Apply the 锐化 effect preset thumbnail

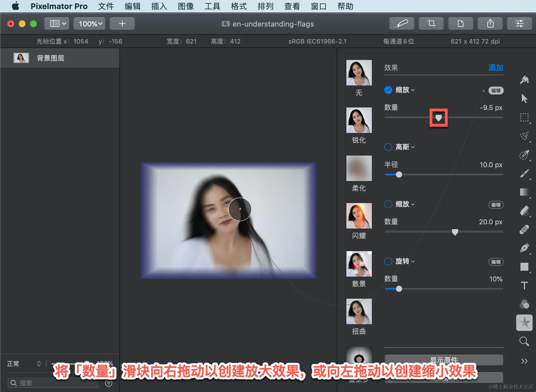click(x=359, y=120)
